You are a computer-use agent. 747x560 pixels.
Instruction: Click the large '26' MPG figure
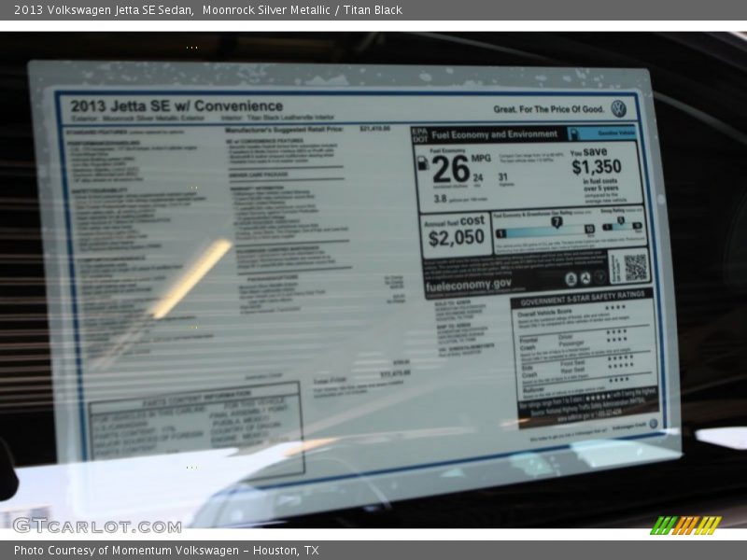[x=451, y=170]
